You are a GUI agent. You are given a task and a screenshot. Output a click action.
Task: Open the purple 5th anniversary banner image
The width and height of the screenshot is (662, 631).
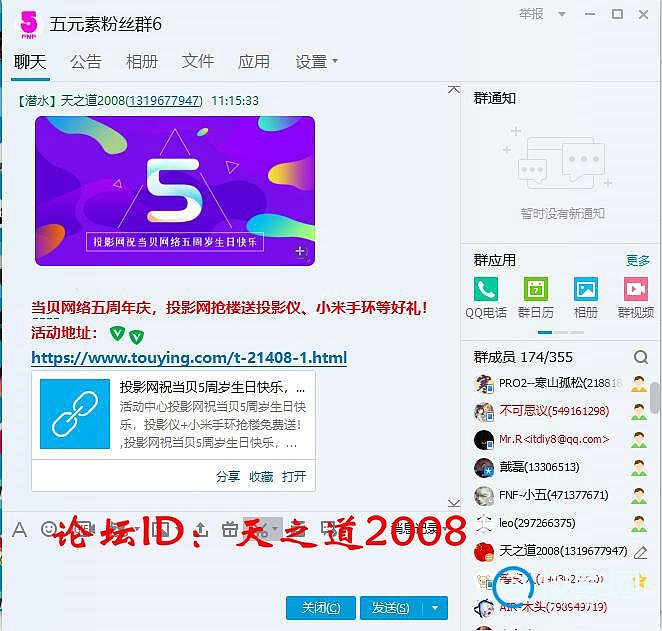175,191
